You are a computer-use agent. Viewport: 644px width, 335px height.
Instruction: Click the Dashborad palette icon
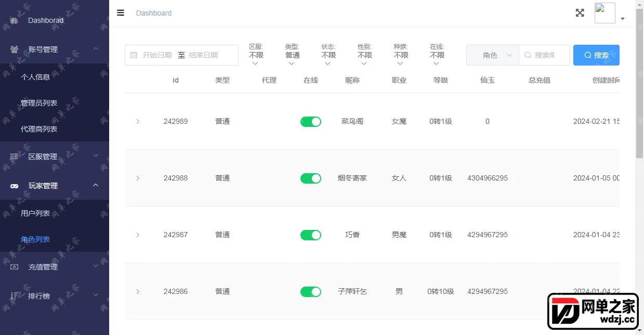15,20
